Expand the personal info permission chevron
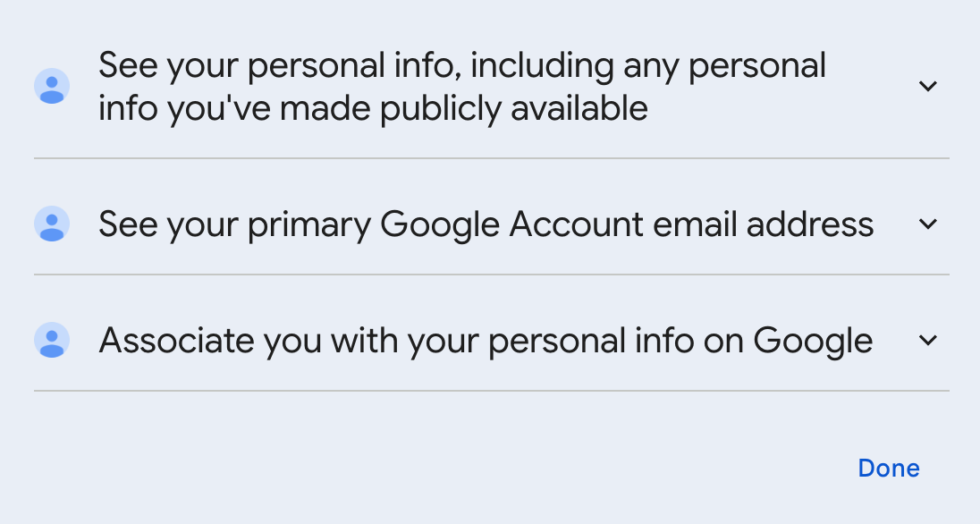 [x=928, y=87]
